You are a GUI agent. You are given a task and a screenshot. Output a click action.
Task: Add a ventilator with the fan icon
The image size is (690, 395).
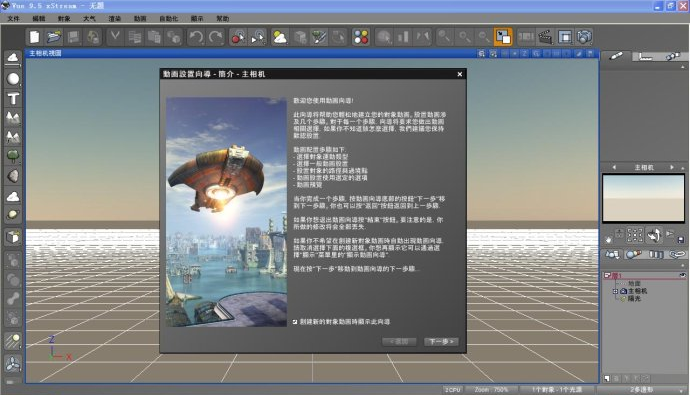13,363
